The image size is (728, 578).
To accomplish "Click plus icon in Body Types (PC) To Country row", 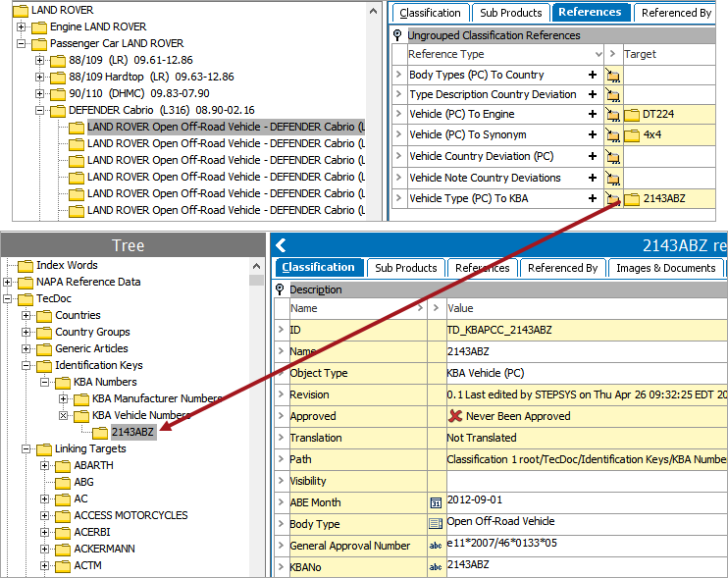I will tap(593, 75).
